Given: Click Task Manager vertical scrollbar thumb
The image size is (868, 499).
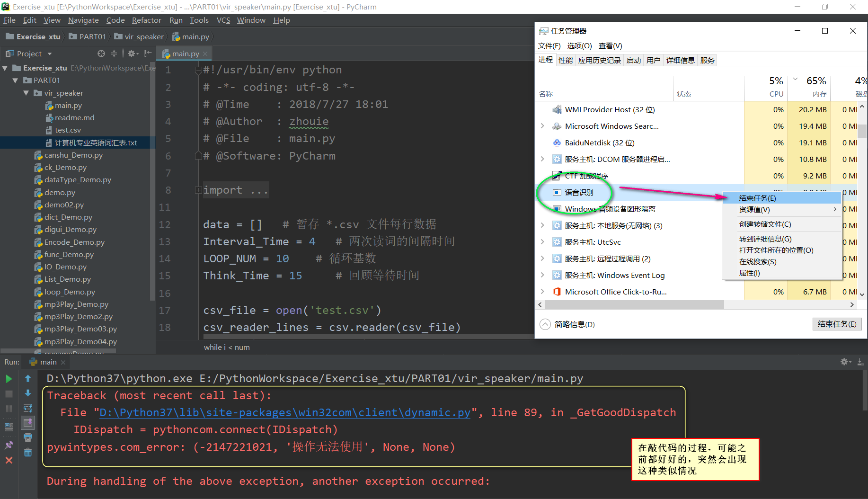Looking at the screenshot, I should tap(862, 131).
